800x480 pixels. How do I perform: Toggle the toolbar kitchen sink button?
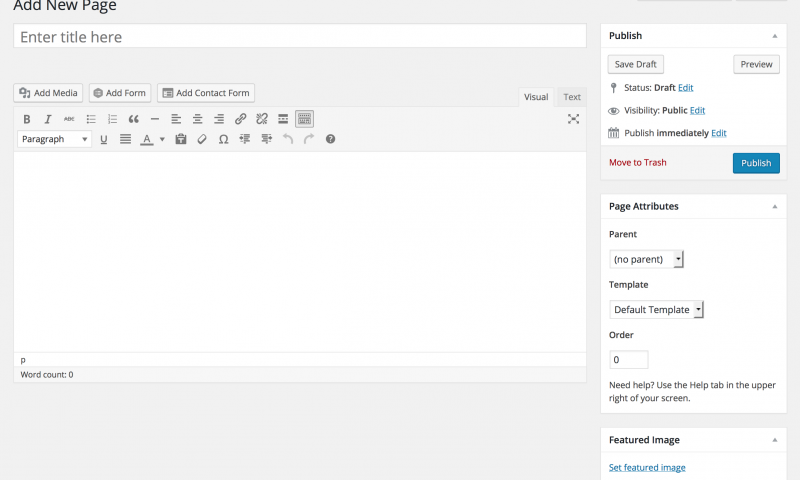pyautogui.click(x=304, y=119)
